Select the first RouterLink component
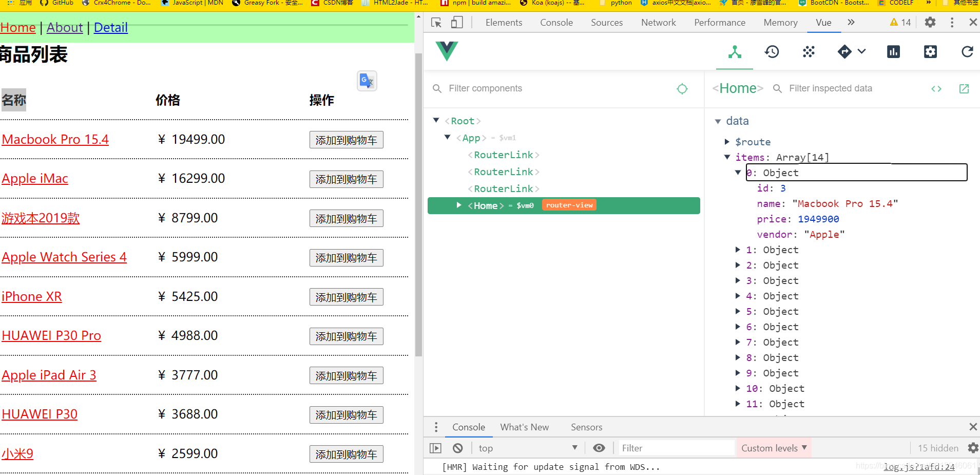Screen dimensions: 980x475 (504, 155)
